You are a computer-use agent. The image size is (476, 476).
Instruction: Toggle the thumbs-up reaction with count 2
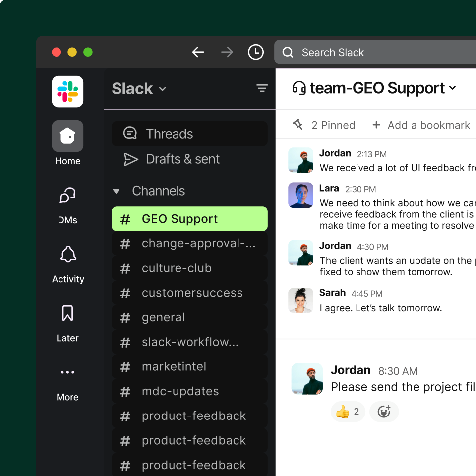point(348,412)
